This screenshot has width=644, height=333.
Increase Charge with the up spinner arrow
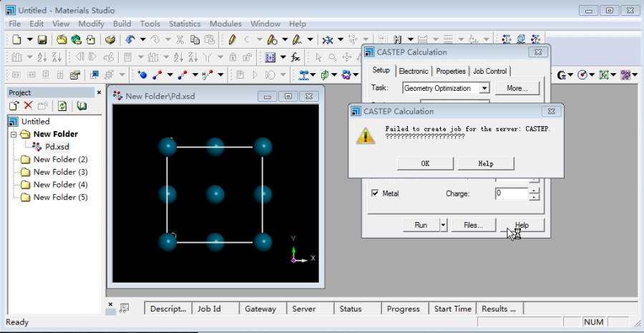pos(534,190)
